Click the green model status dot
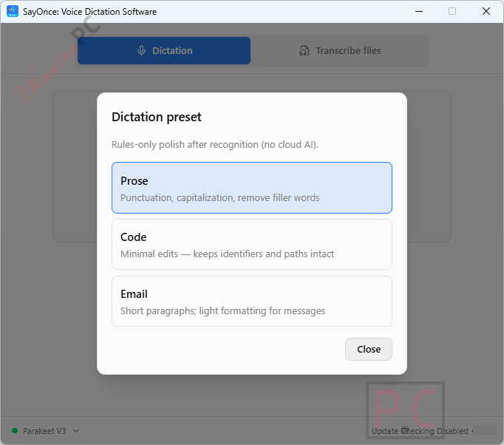Viewport: 504px width, 445px height. 15,430
